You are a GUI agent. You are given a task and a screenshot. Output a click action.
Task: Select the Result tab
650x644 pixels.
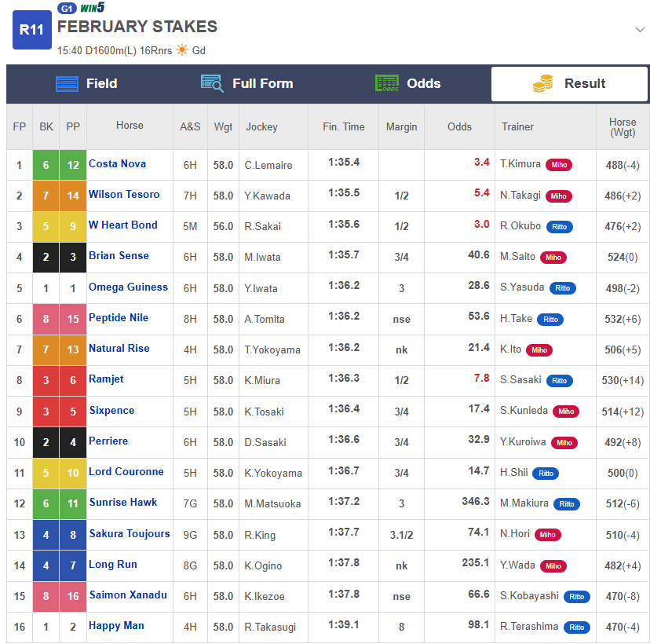click(x=569, y=84)
